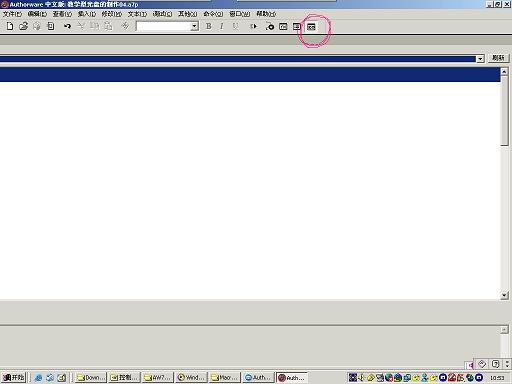The height and width of the screenshot is (384, 512).
Task: Click the Open file folder icon
Action: pyautogui.click(x=23, y=26)
